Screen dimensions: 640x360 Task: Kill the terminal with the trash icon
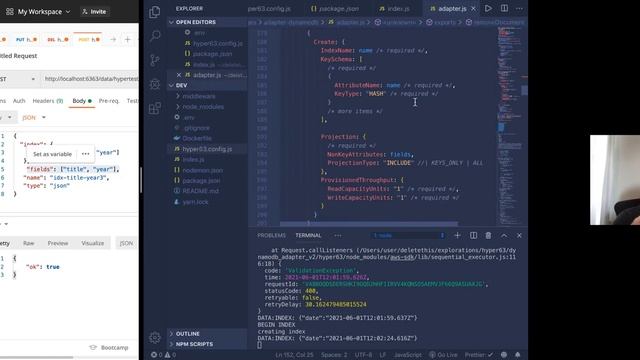(488, 236)
